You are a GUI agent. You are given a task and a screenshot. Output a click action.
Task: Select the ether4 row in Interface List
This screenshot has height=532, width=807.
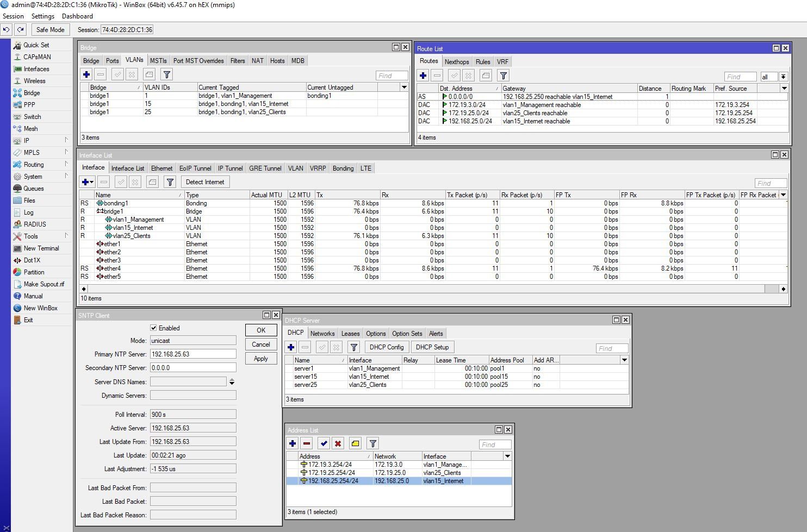[x=433, y=268]
